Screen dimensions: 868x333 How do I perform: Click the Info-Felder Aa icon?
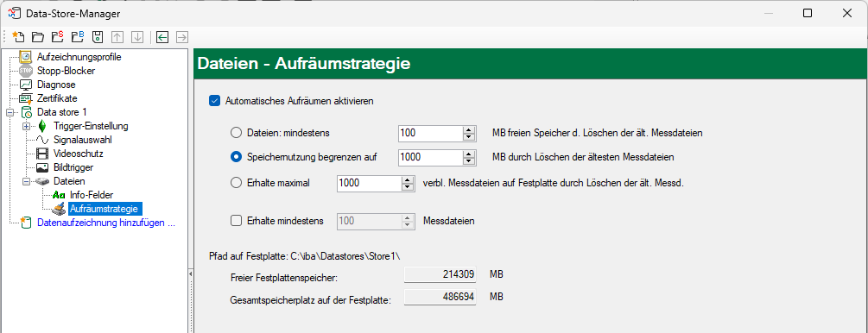pyautogui.click(x=59, y=195)
